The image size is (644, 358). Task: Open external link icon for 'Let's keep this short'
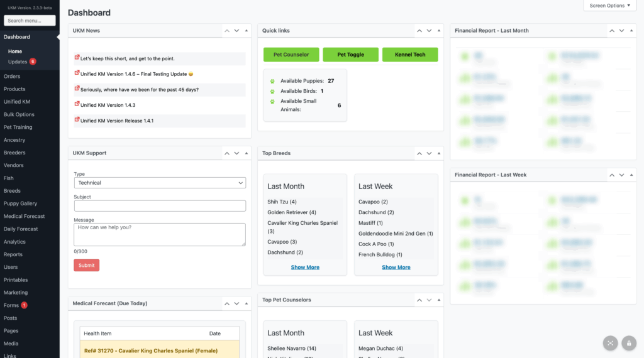pyautogui.click(x=77, y=57)
